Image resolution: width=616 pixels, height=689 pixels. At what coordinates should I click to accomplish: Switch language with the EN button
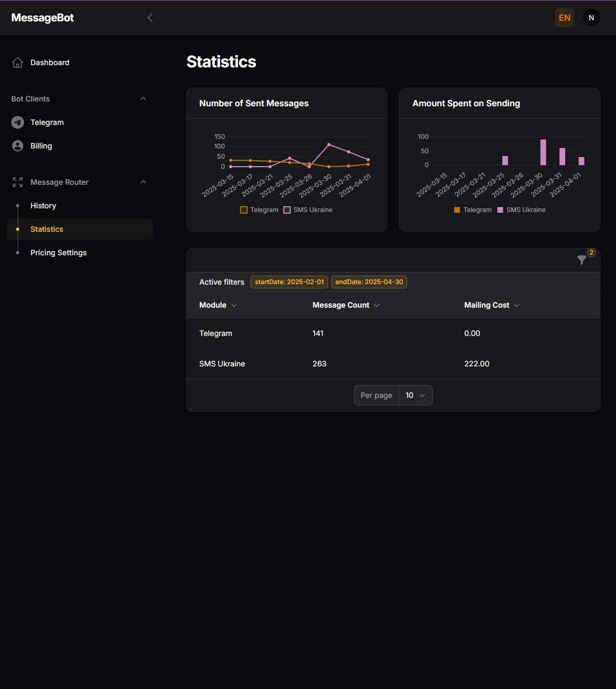pyautogui.click(x=564, y=18)
